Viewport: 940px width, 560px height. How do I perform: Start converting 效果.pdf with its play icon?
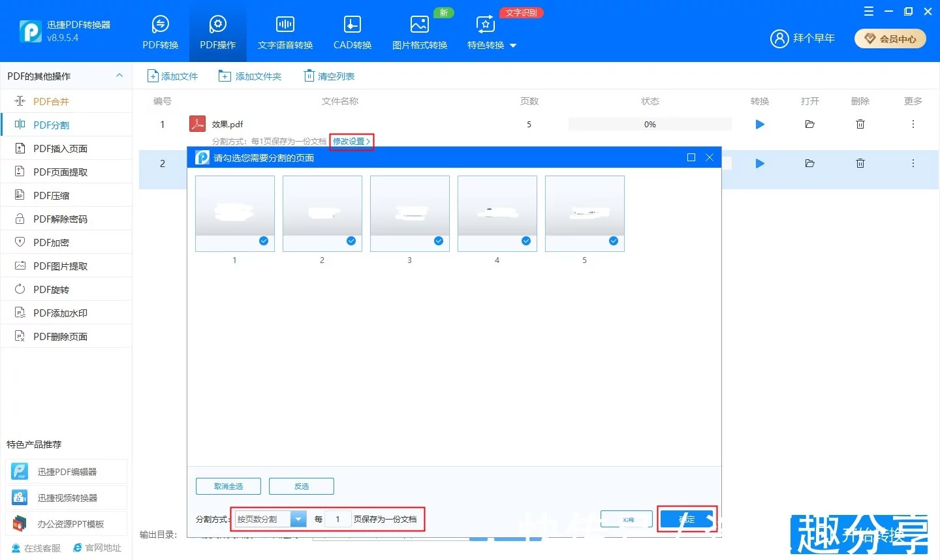click(x=760, y=124)
